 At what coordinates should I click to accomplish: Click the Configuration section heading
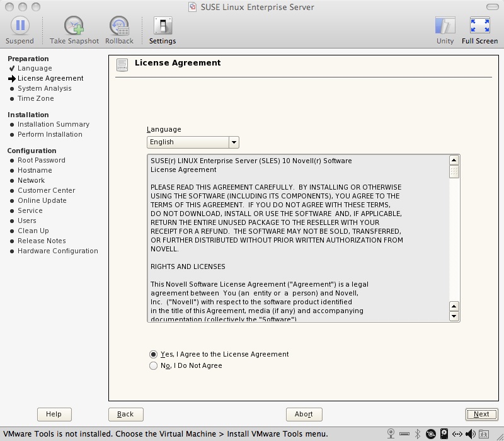click(x=32, y=151)
